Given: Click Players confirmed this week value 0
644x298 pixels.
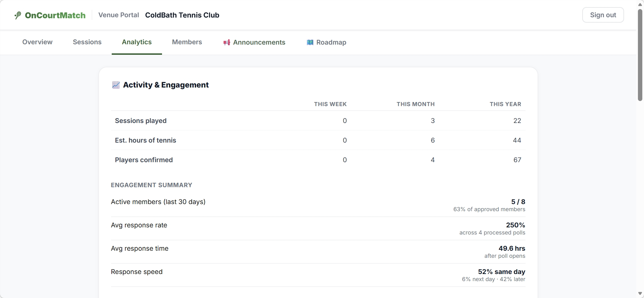Looking at the screenshot, I should pos(345,160).
